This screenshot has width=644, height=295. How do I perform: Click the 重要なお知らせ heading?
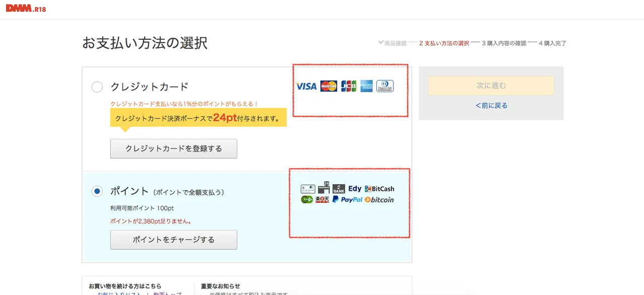220,286
